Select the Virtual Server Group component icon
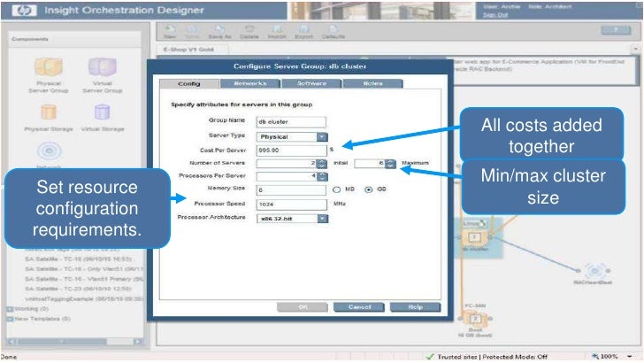The width and height of the screenshot is (644, 363). (x=103, y=67)
